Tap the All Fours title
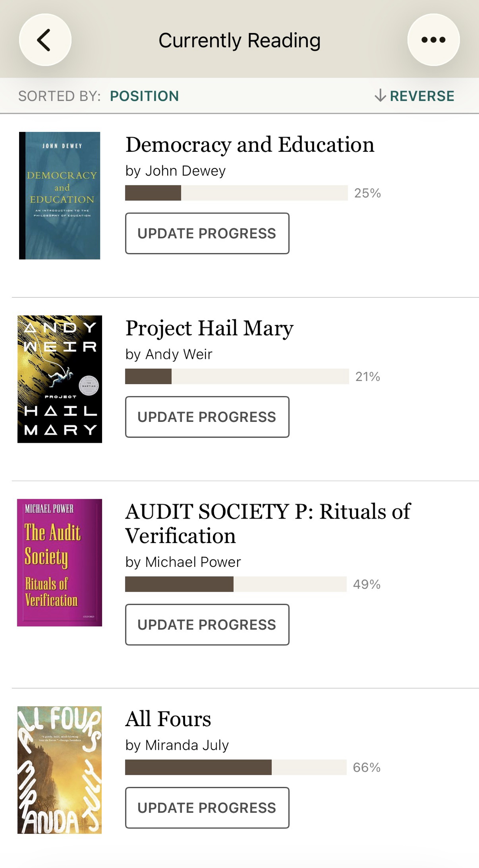Image resolution: width=479 pixels, height=868 pixels. coord(168,719)
